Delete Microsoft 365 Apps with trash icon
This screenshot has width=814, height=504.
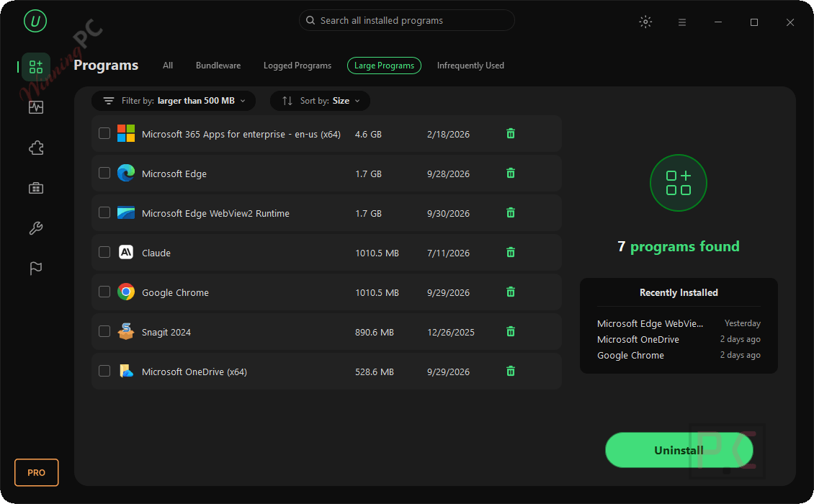click(x=511, y=133)
